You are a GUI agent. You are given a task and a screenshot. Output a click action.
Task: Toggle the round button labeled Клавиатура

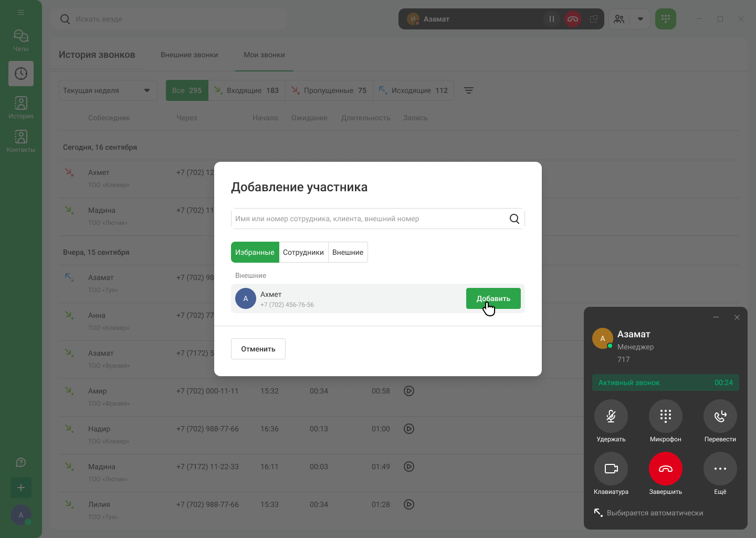(611, 469)
